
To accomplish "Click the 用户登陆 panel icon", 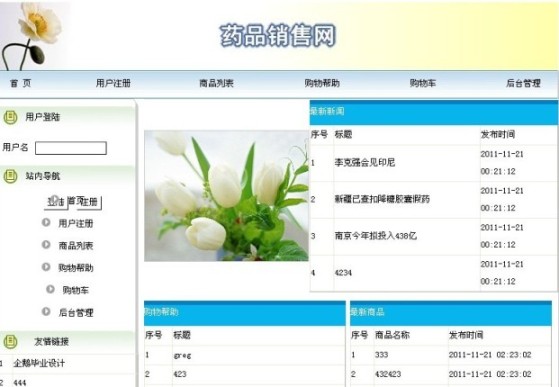I will click(x=10, y=117).
